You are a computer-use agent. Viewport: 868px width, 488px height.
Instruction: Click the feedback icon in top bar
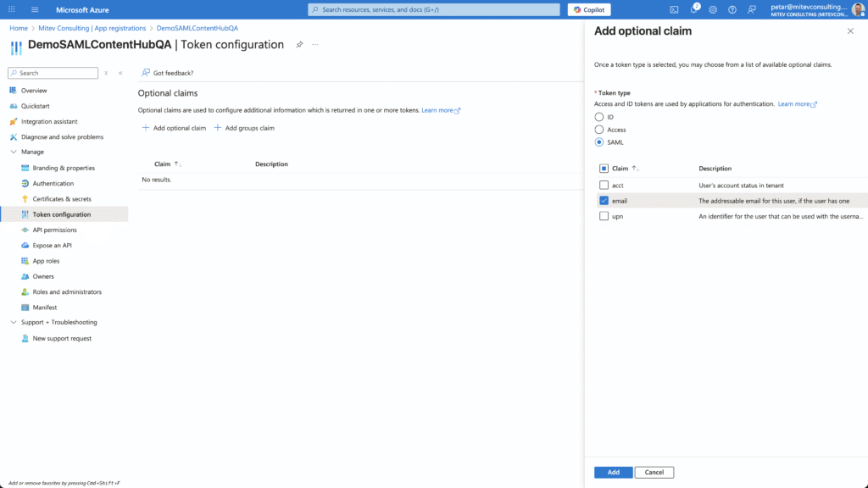click(x=752, y=10)
